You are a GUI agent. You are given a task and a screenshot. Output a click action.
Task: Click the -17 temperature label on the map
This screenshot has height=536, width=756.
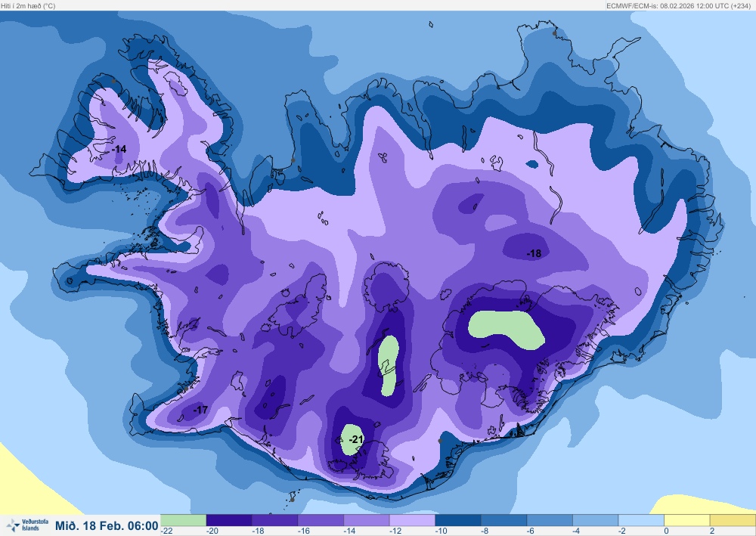tap(200, 410)
